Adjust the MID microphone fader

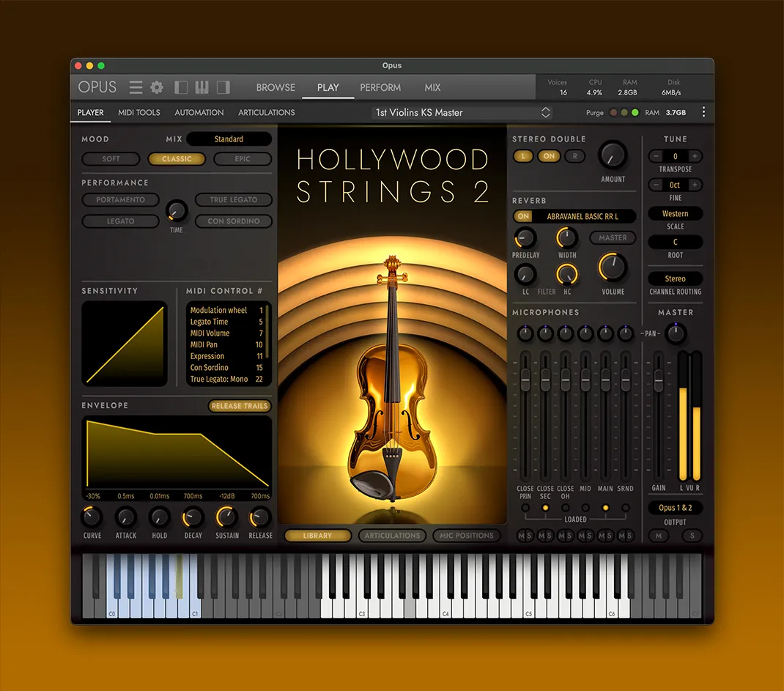(585, 380)
